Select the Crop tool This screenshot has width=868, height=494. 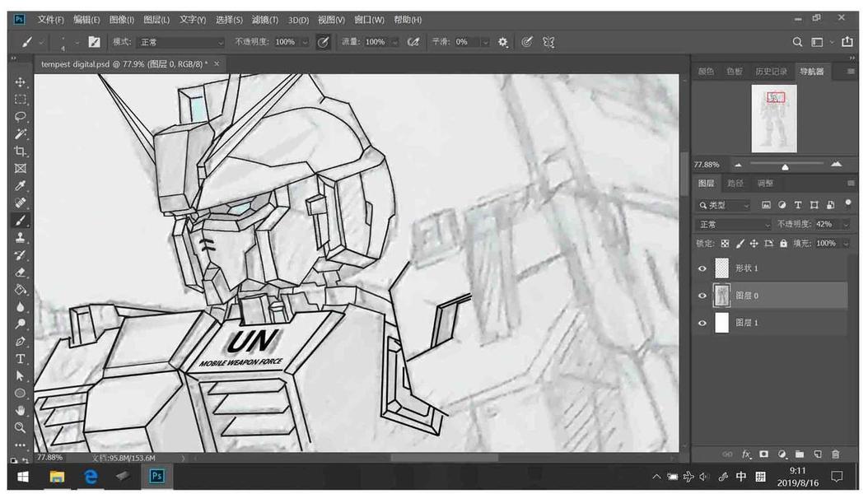coord(21,151)
